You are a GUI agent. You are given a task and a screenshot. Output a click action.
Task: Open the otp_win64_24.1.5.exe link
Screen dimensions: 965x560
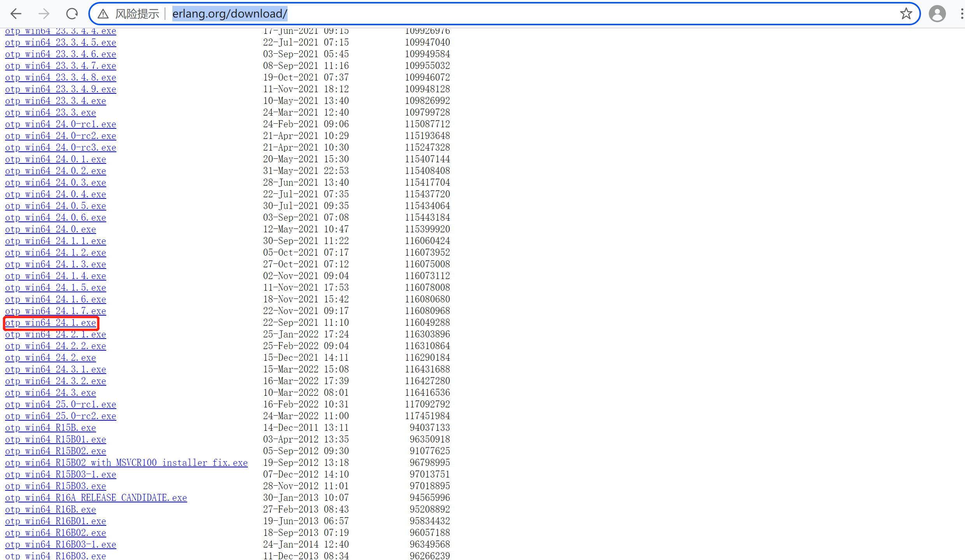coord(56,288)
